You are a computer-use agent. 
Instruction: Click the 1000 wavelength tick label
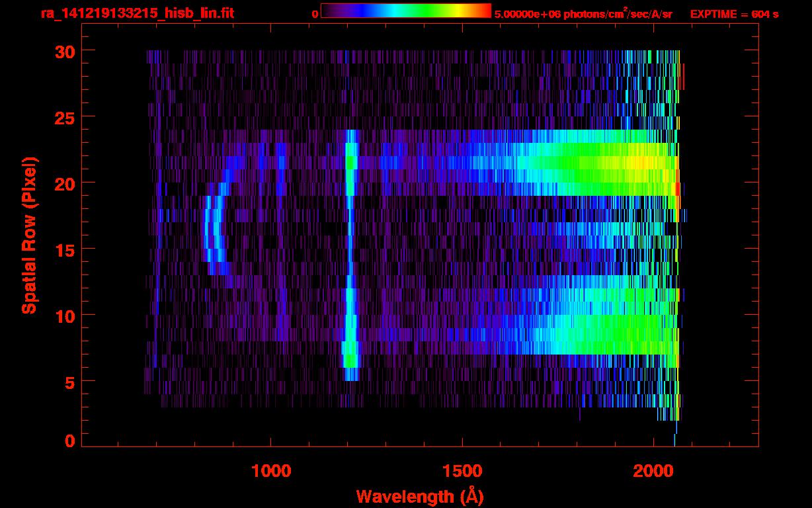click(x=271, y=470)
